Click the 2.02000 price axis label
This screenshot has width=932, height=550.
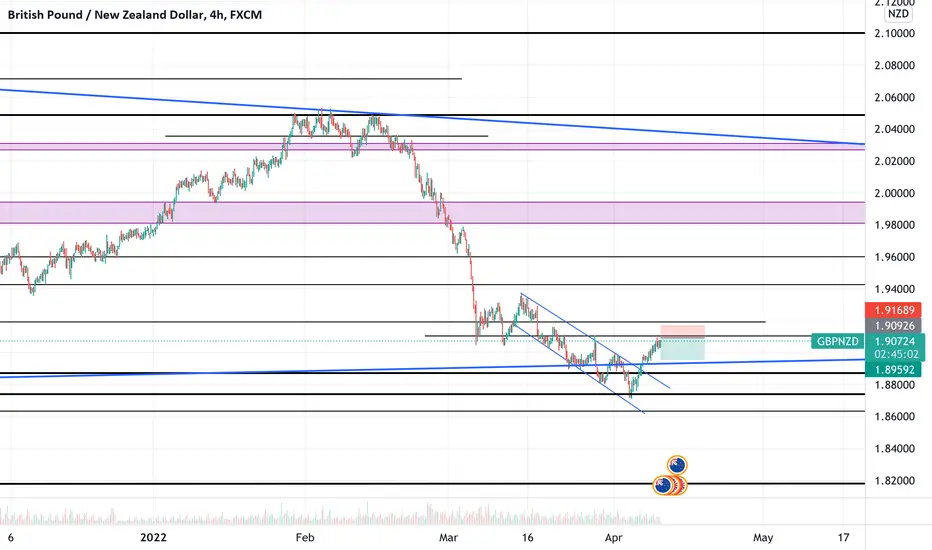(x=895, y=161)
